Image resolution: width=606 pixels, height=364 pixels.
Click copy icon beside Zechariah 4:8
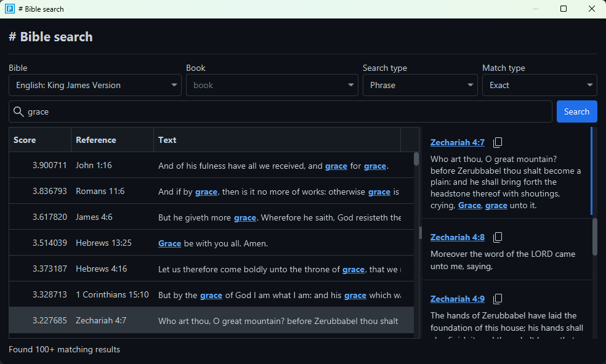(498, 238)
